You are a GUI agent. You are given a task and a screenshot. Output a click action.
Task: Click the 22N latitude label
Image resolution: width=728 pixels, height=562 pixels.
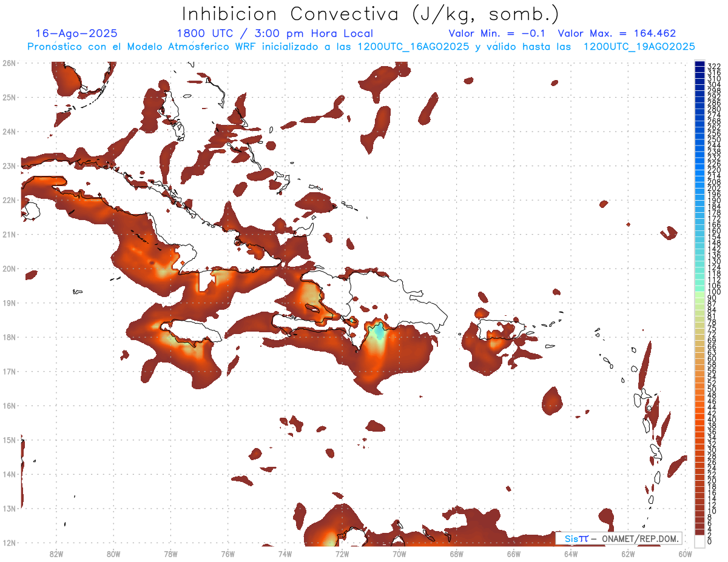tap(8, 200)
